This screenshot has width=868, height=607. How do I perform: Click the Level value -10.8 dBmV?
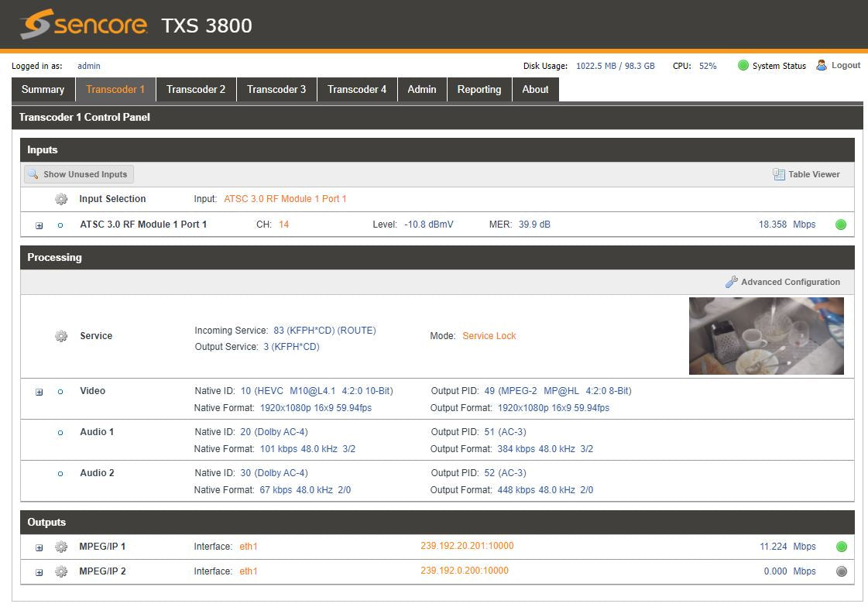[x=428, y=225]
